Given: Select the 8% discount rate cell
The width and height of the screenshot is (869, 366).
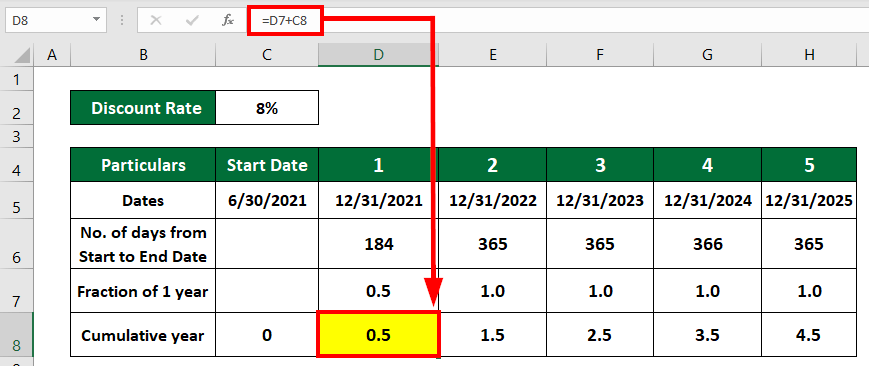Looking at the screenshot, I should coord(267,108).
